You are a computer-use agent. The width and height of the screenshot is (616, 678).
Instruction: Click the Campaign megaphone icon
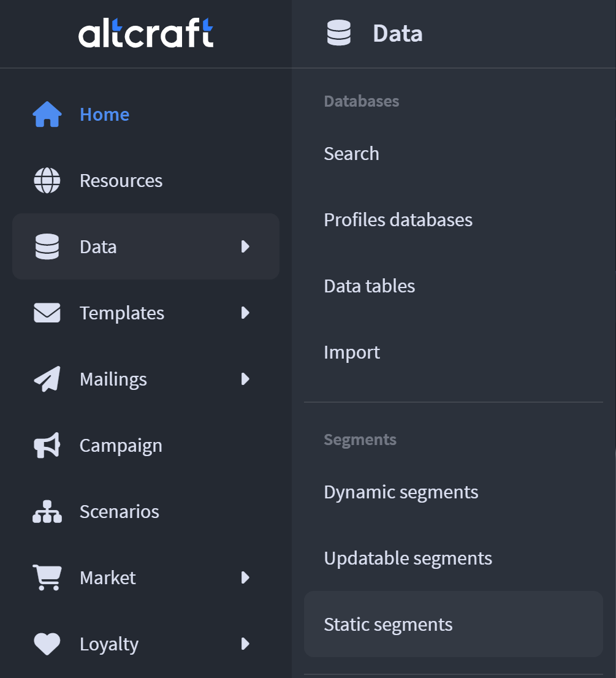[47, 446]
